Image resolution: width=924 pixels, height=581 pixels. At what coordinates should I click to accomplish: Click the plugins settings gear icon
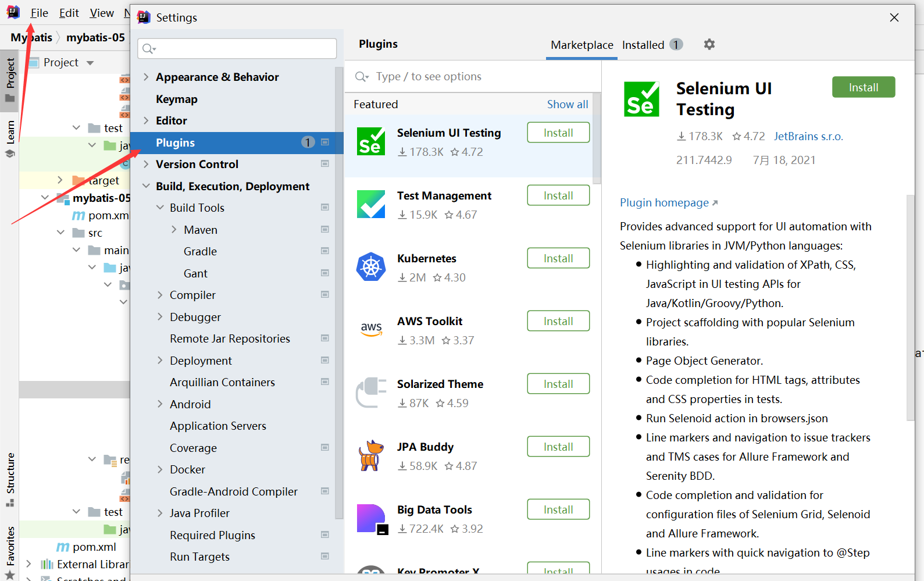pyautogui.click(x=709, y=44)
